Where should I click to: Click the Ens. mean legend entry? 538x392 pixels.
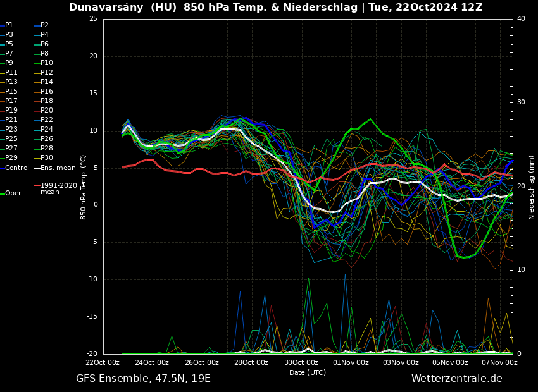tap(58, 168)
